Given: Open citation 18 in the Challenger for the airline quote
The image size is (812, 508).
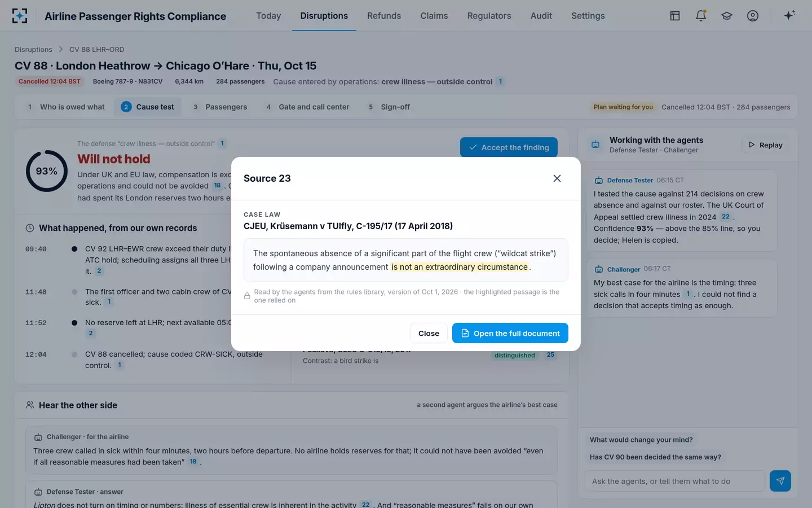Looking at the screenshot, I should click(x=193, y=462).
